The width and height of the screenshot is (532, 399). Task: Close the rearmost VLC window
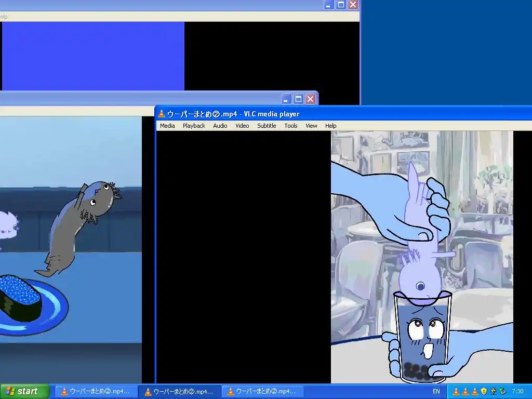(353, 5)
